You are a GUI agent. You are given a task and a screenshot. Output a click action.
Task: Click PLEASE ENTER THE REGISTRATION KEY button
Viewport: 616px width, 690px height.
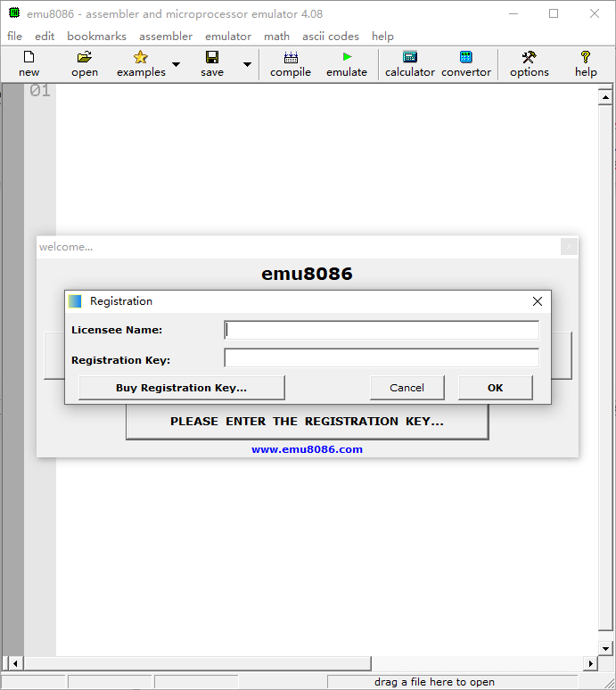(x=308, y=422)
